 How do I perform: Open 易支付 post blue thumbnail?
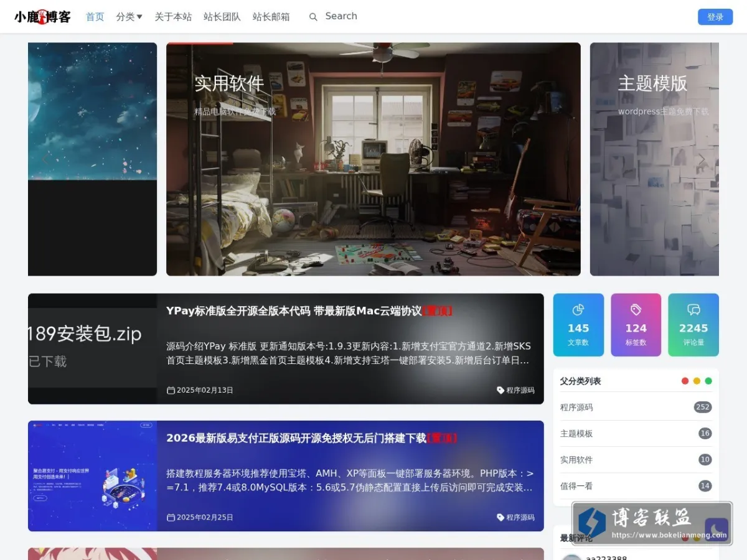coord(92,476)
